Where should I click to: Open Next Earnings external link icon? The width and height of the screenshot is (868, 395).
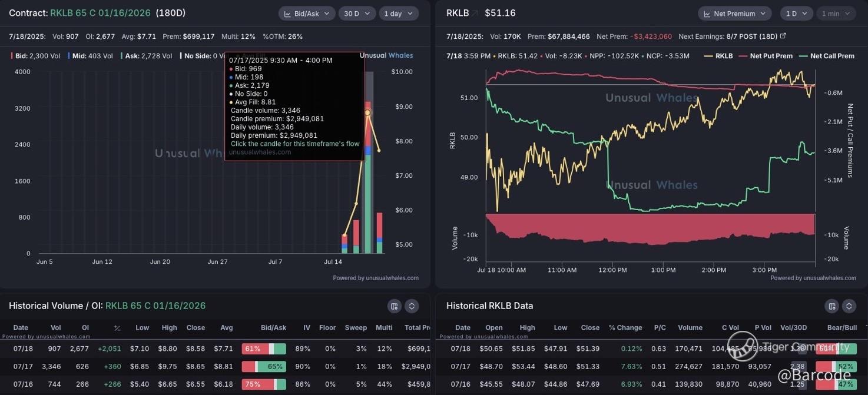[783, 36]
